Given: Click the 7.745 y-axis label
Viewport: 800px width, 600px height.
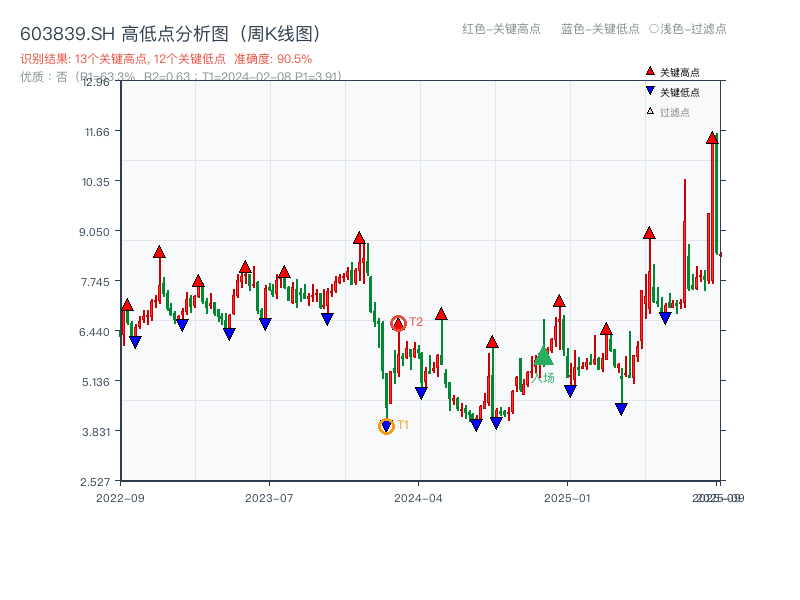Looking at the screenshot, I should click(x=95, y=282).
